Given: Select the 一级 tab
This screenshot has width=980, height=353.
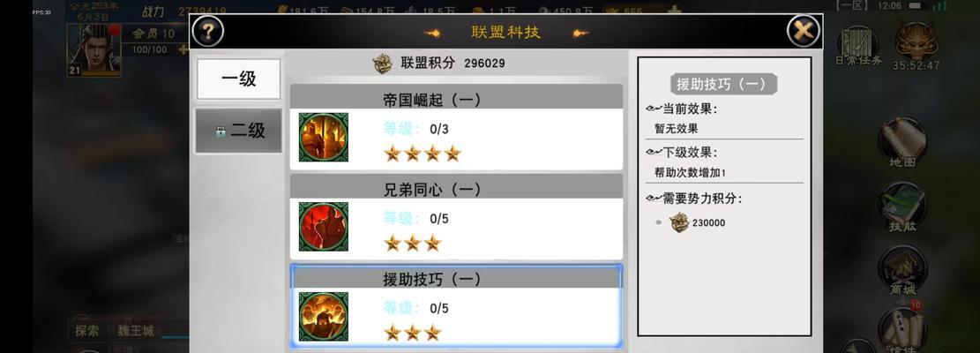Looking at the screenshot, I should [239, 79].
